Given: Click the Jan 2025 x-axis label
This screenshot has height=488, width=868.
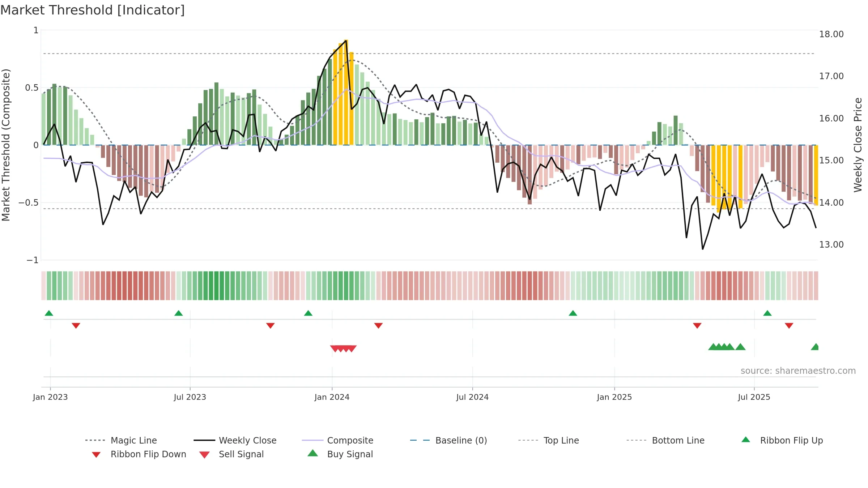Looking at the screenshot, I should click(x=614, y=397).
